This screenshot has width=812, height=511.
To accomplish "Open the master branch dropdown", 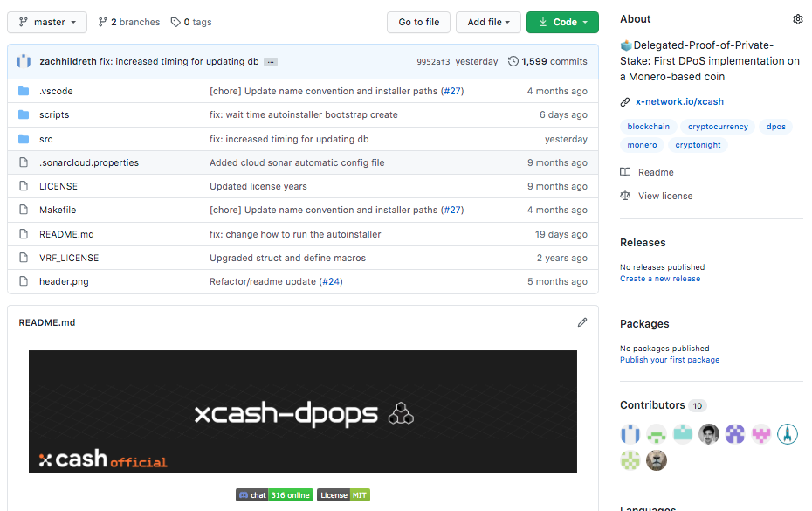I will pyautogui.click(x=47, y=23).
